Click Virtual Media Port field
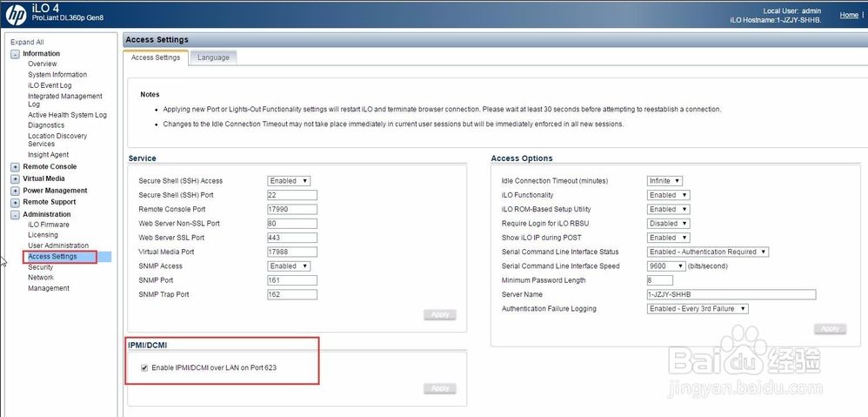This screenshot has height=417, width=868. point(291,252)
